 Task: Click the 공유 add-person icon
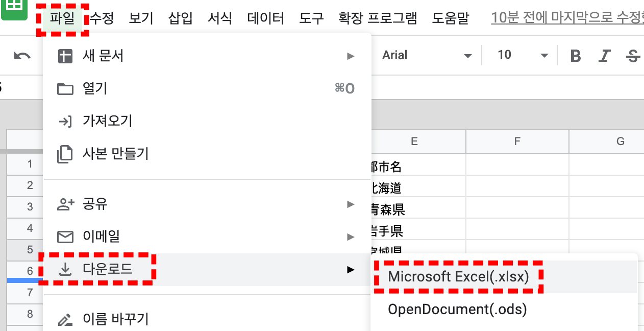[65, 204]
